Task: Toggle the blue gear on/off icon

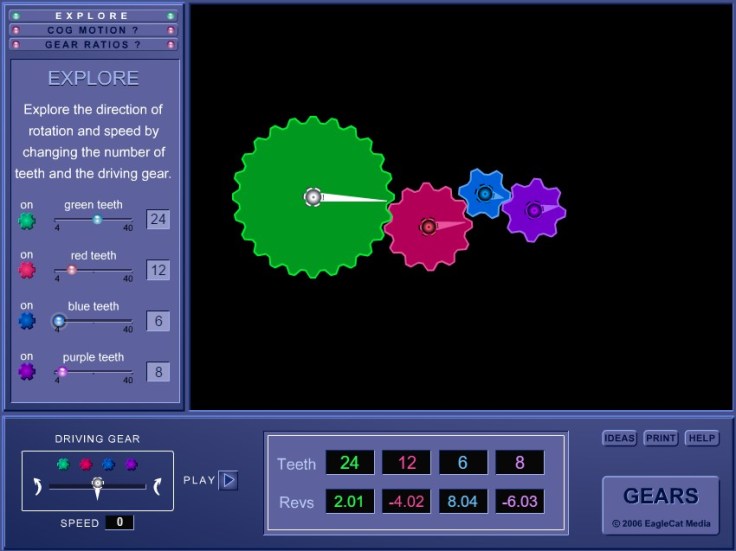Action: 27,321
